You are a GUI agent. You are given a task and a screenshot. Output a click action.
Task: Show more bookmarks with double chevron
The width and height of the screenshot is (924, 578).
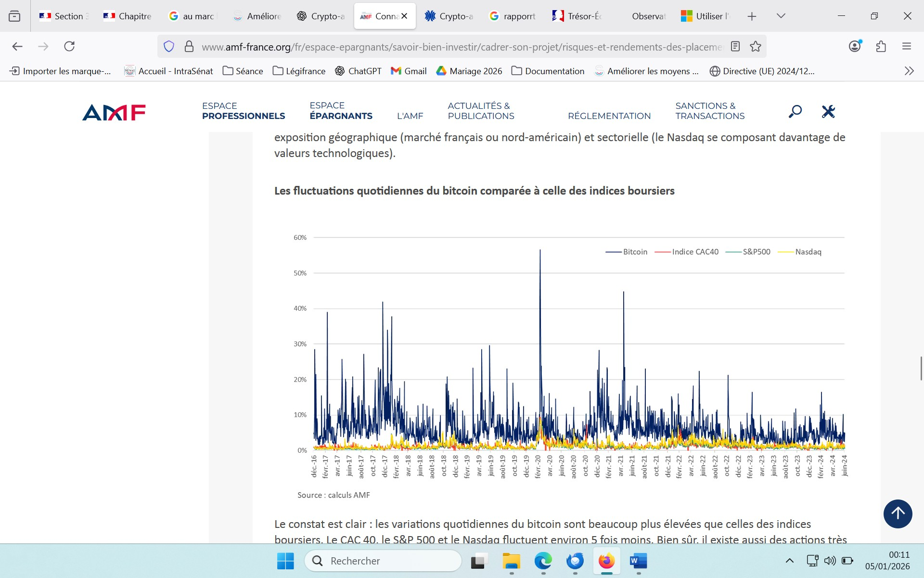point(909,71)
